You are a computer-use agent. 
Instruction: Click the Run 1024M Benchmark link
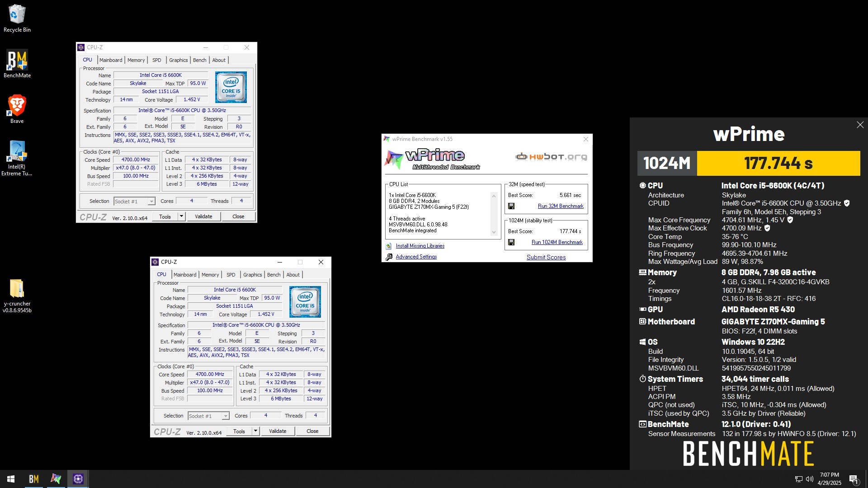tap(557, 242)
